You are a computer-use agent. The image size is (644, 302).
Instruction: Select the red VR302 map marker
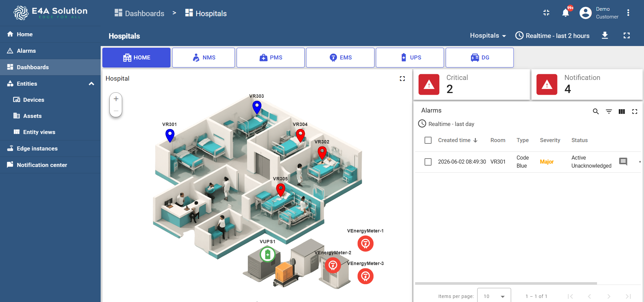click(322, 153)
